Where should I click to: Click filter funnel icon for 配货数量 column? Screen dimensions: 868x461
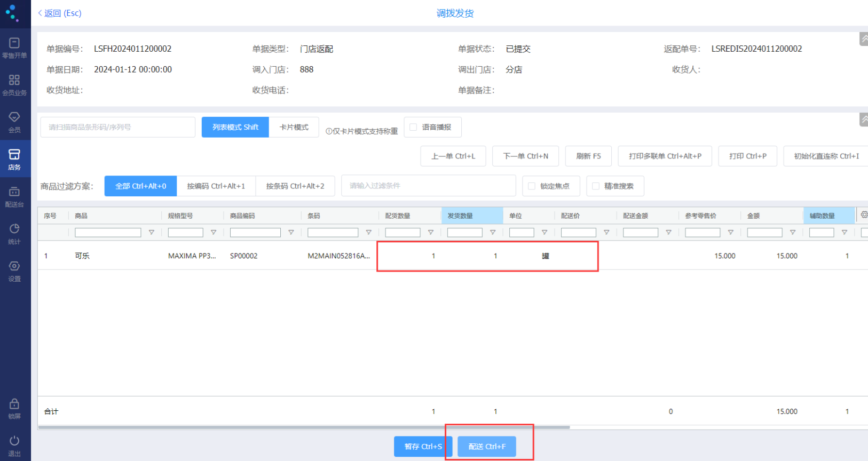[x=431, y=233]
